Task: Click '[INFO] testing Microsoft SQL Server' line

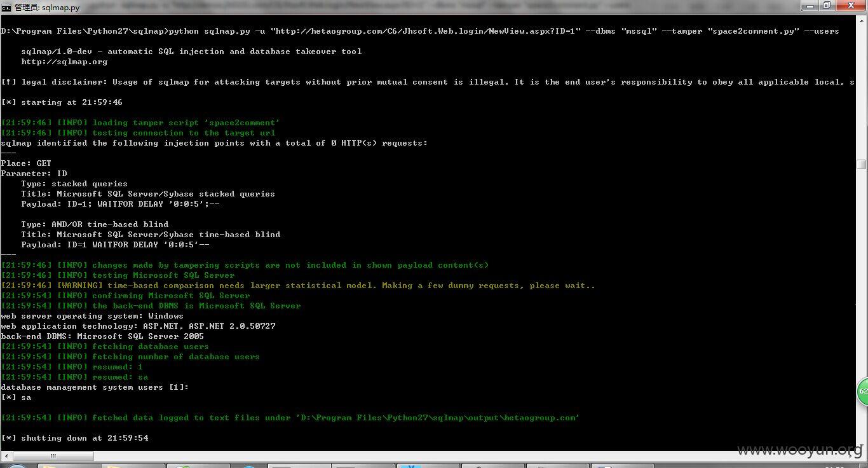Action: coord(118,275)
